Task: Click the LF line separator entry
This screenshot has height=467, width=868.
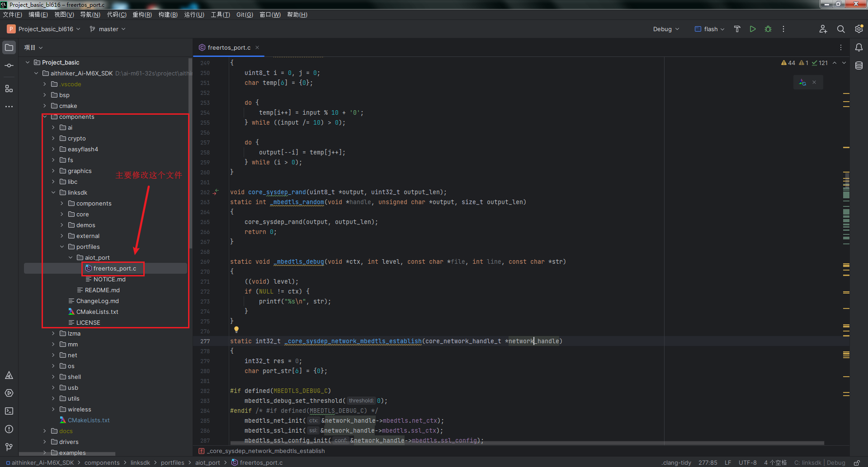Action: 728,462
